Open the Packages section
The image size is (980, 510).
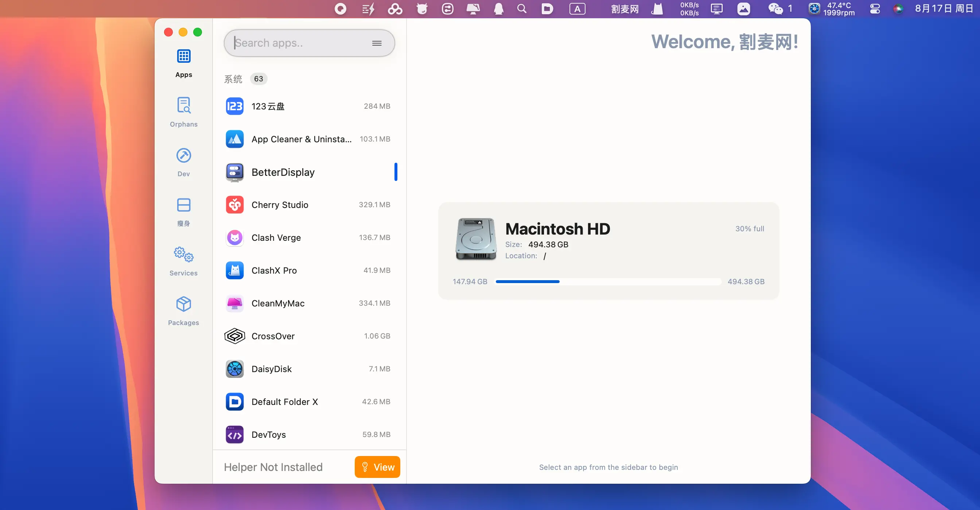click(x=183, y=311)
